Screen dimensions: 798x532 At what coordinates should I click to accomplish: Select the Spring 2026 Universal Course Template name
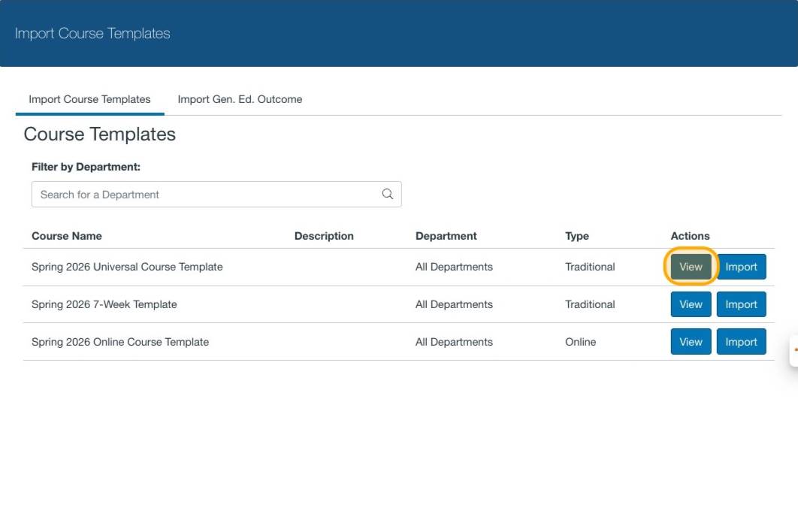pos(127,267)
